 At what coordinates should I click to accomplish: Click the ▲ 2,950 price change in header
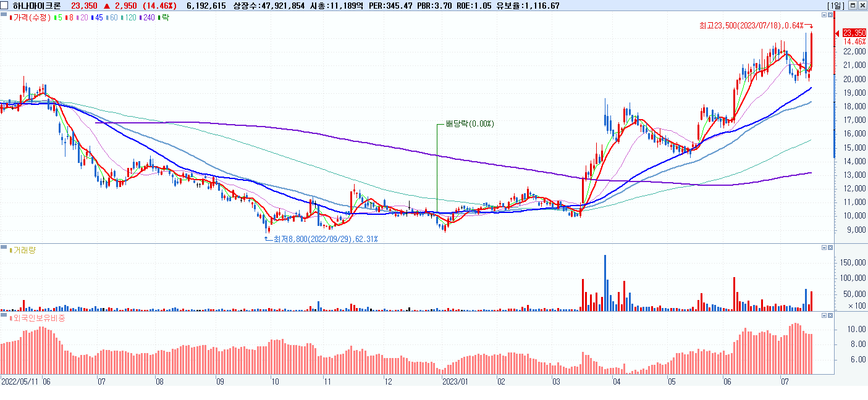(121, 6)
